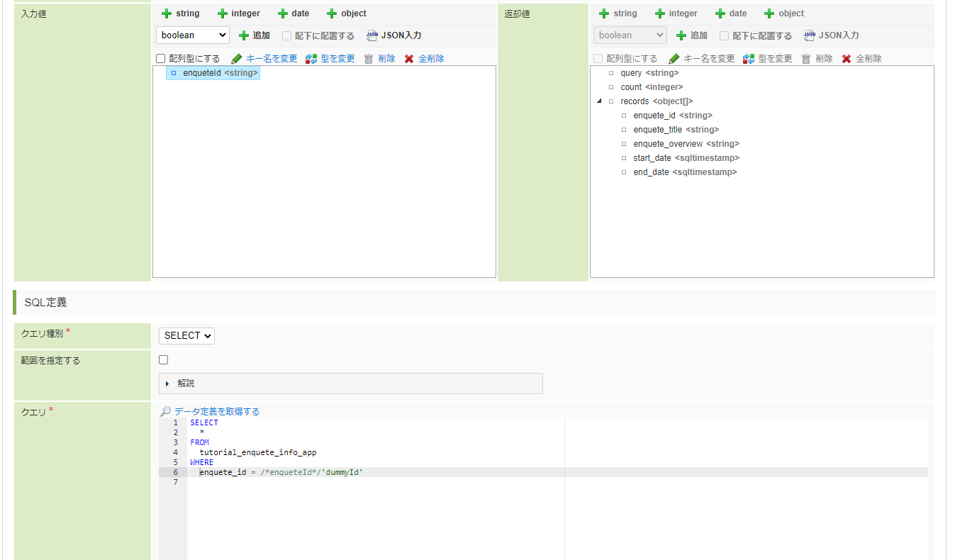Click the FROM keyword in query

pos(200,442)
